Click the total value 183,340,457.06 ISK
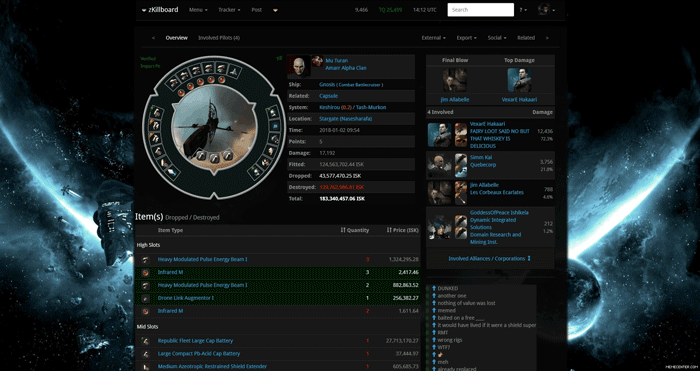The image size is (700, 371). (342, 199)
